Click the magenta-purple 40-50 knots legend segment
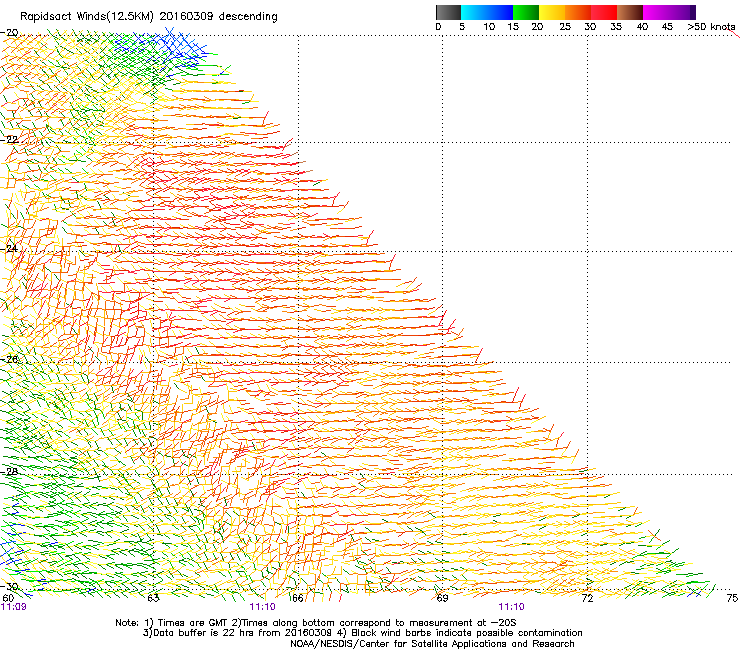The image size is (740, 650). 669,12
